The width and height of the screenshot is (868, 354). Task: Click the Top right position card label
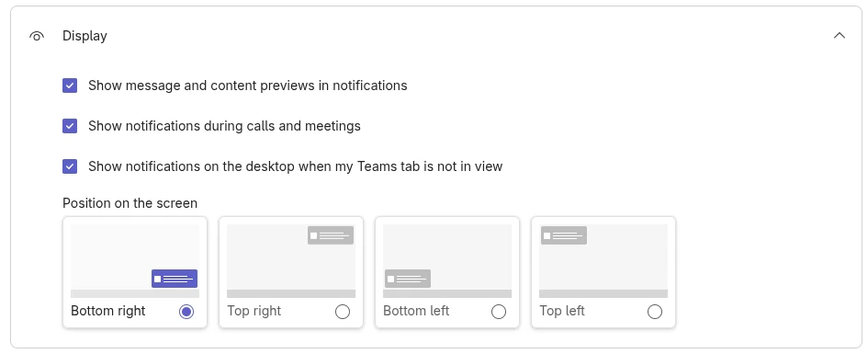(254, 311)
